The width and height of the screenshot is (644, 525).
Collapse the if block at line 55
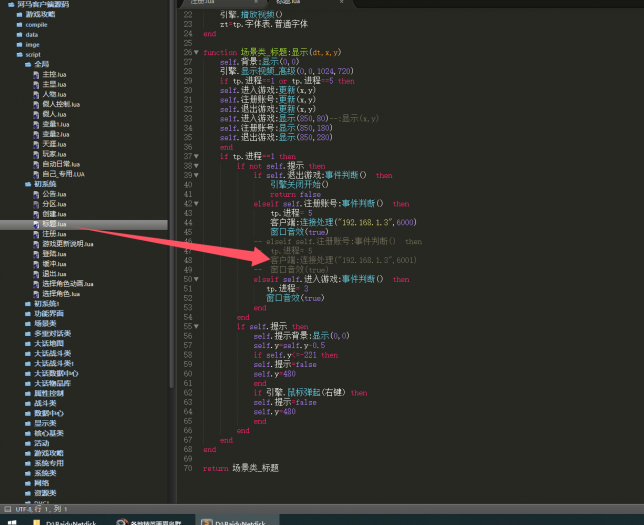(x=196, y=326)
